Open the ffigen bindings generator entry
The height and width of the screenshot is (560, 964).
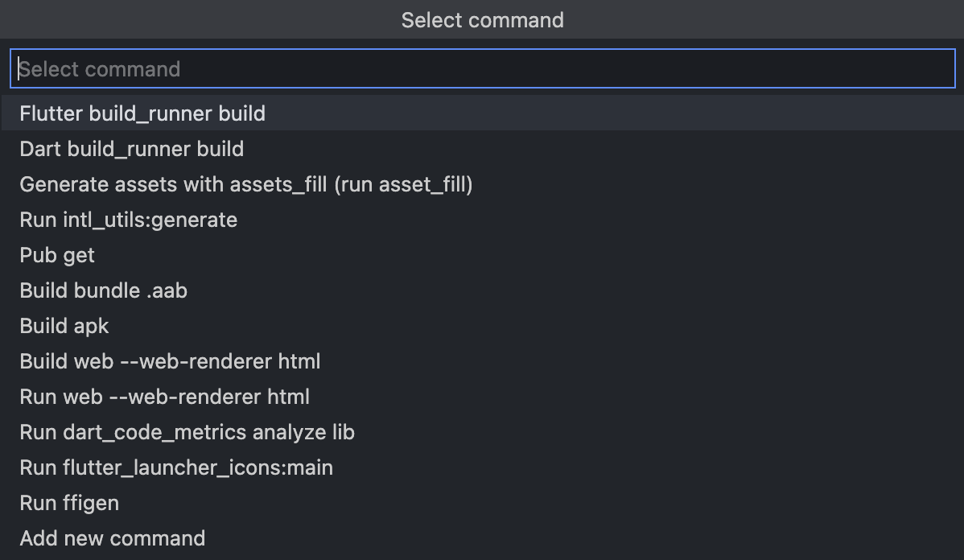pyautogui.click(x=69, y=503)
